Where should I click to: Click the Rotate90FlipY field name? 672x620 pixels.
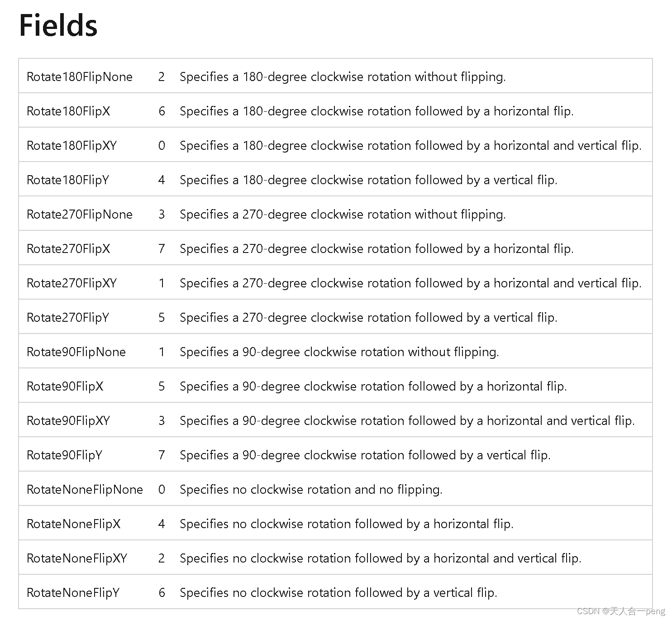[x=65, y=455]
